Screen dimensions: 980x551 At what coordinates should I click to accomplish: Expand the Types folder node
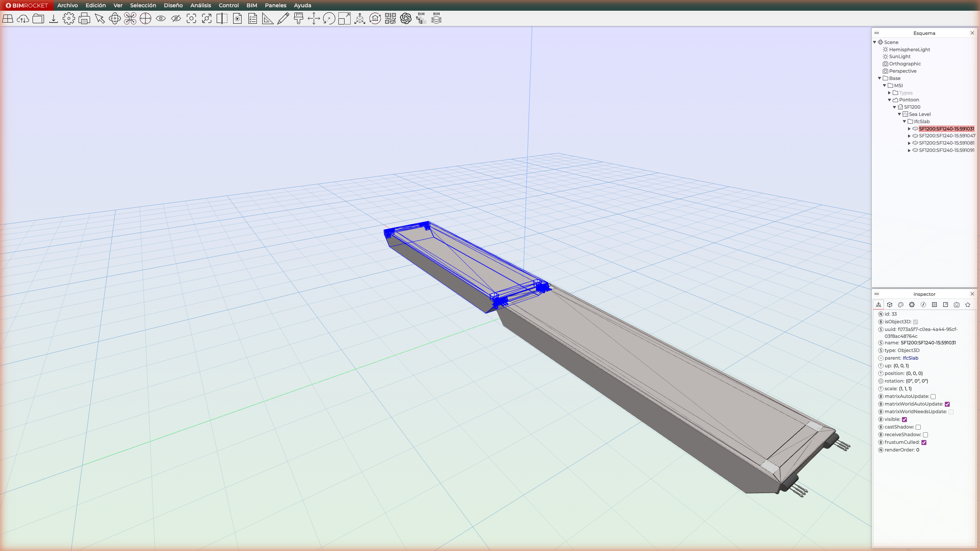click(x=889, y=93)
